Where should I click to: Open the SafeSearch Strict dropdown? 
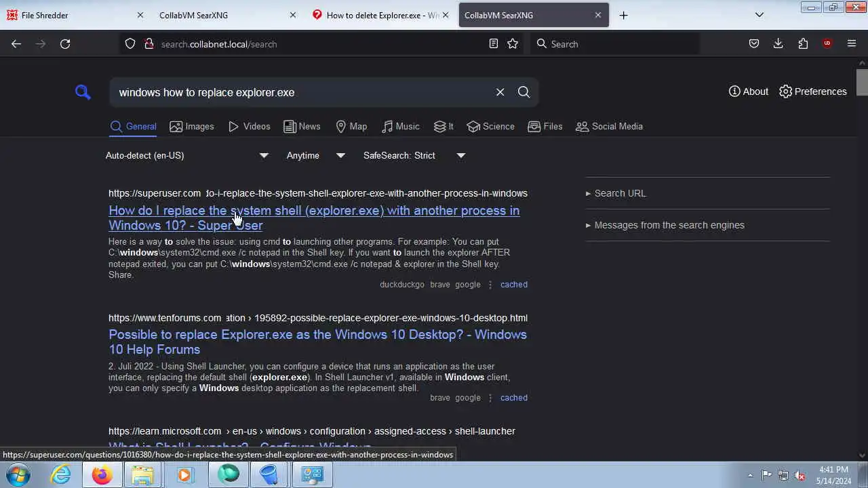coord(414,155)
